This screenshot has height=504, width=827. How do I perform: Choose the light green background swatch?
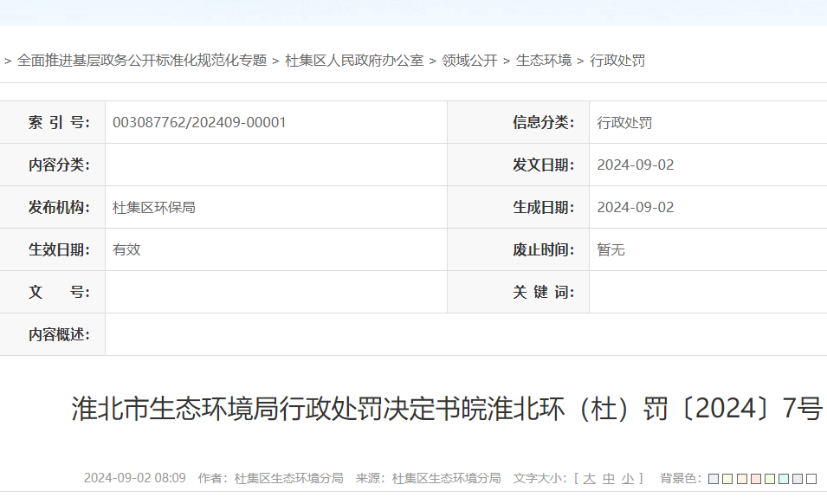[x=770, y=479]
